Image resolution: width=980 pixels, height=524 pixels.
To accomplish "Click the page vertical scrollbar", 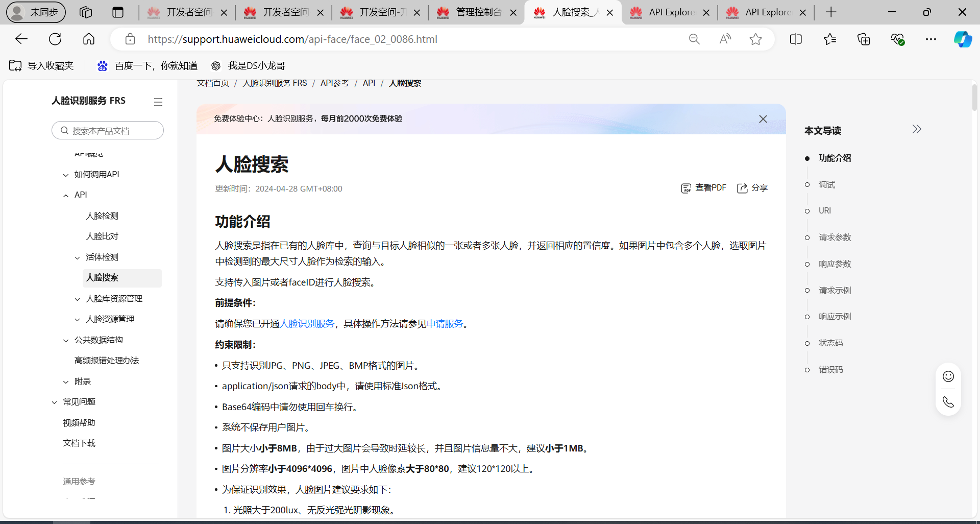I will click(974, 97).
